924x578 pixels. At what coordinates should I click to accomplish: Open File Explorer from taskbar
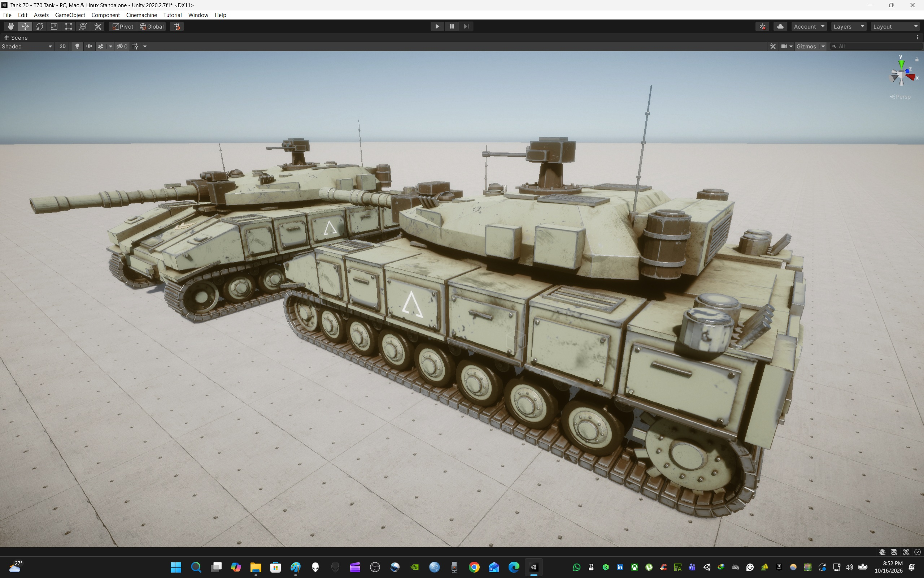256,567
